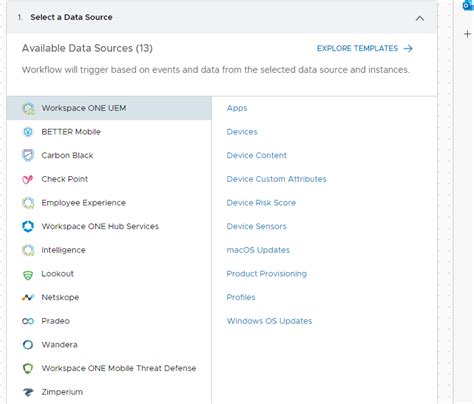Screen dimensions: 474x404
Task: Select Employee Experience data source
Action: [109, 203]
